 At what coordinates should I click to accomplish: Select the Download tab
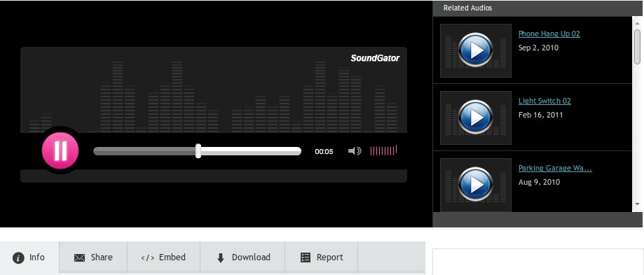tap(242, 258)
